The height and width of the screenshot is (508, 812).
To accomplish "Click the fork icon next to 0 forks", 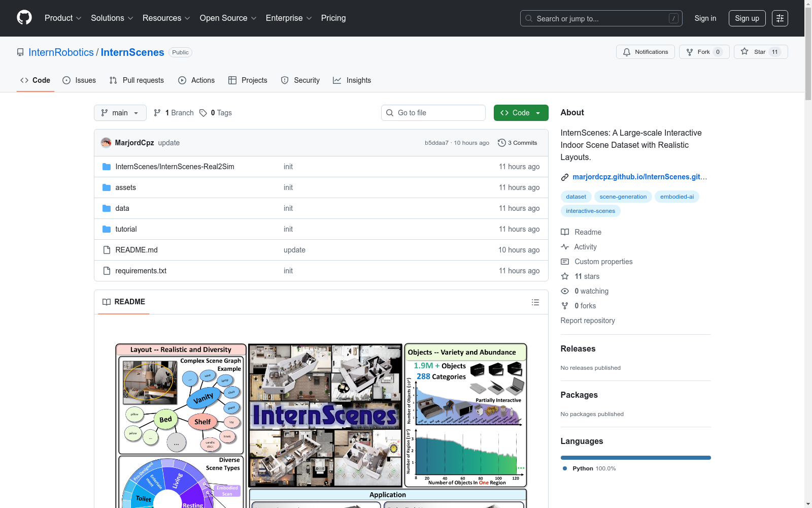I will (565, 306).
